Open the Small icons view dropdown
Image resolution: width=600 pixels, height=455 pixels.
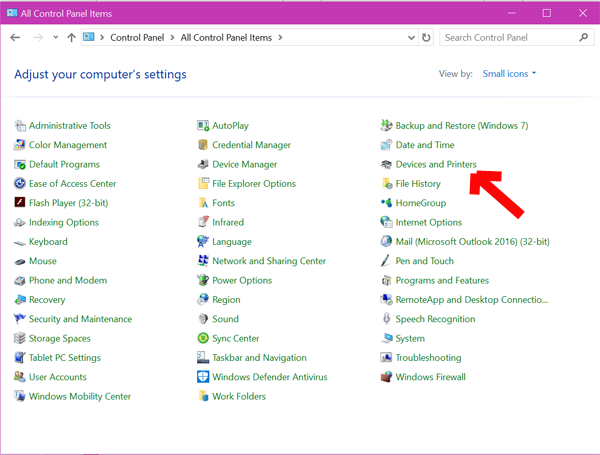509,73
